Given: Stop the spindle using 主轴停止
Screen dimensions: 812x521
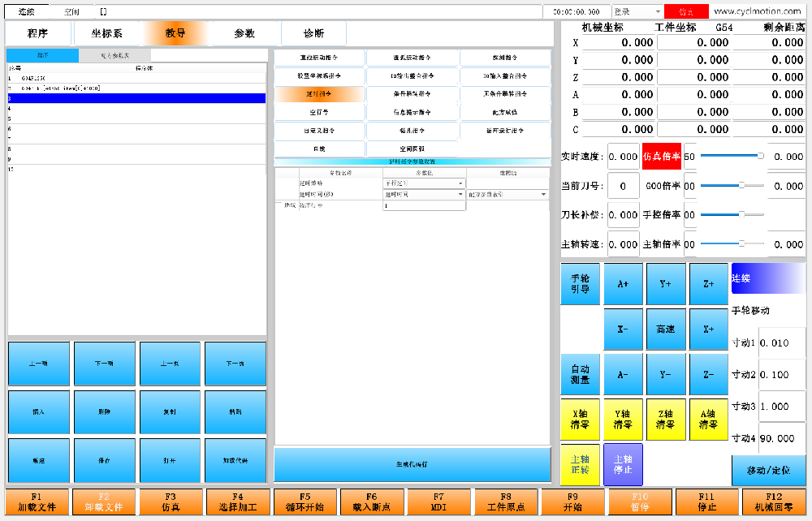Looking at the screenshot, I should pyautogui.click(x=623, y=465).
